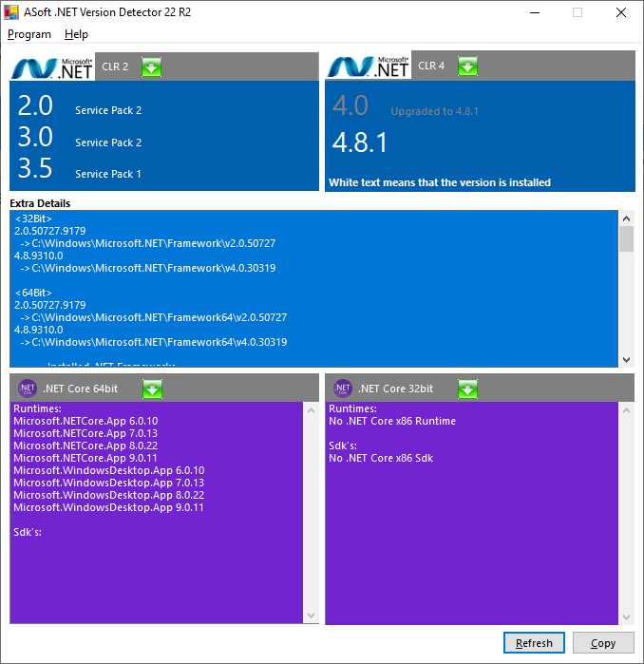Viewport: 644px width, 664px height.
Task: Click Service Pack 2 next to 2.0
Action: tap(108, 110)
